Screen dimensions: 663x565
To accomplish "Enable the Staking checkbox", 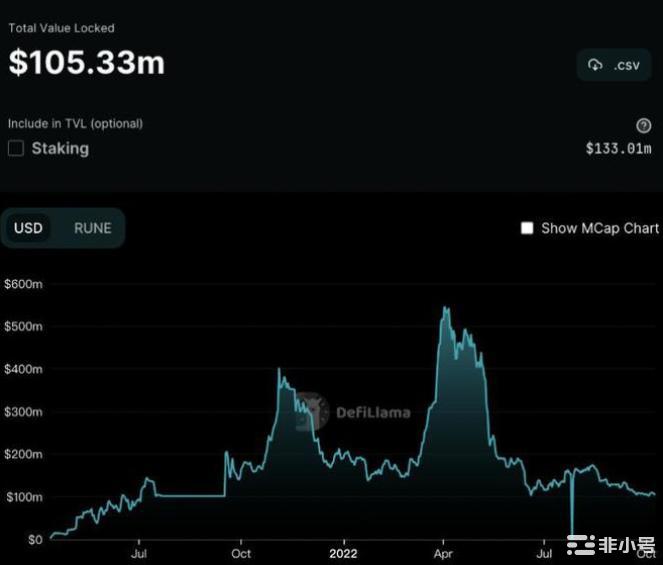I will tap(16, 148).
